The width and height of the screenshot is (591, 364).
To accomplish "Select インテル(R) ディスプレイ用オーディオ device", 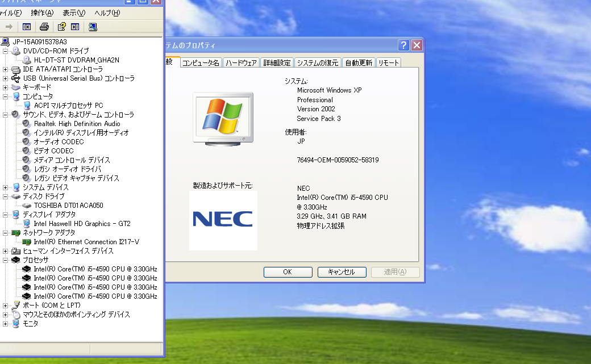I will click(x=81, y=133).
